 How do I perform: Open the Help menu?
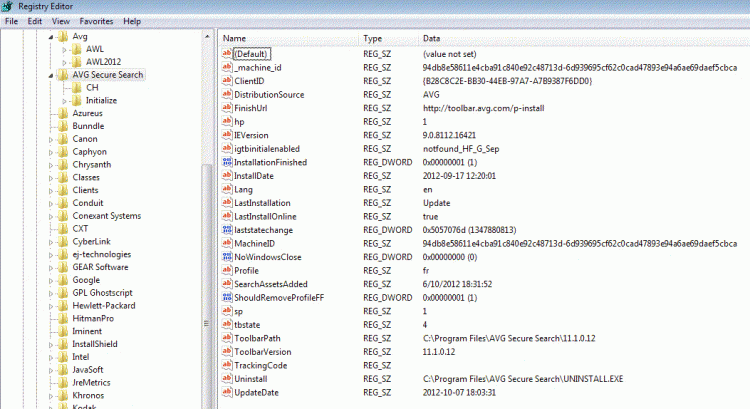[x=132, y=22]
